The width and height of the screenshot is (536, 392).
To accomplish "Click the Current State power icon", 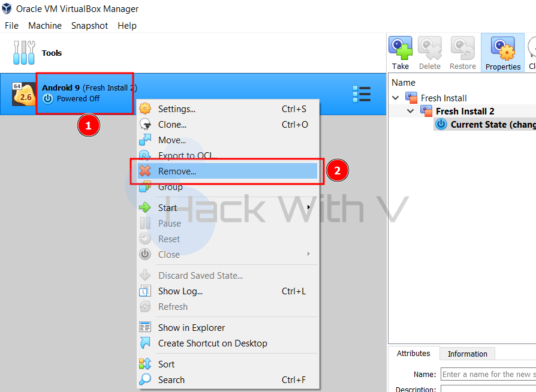I will click(441, 124).
